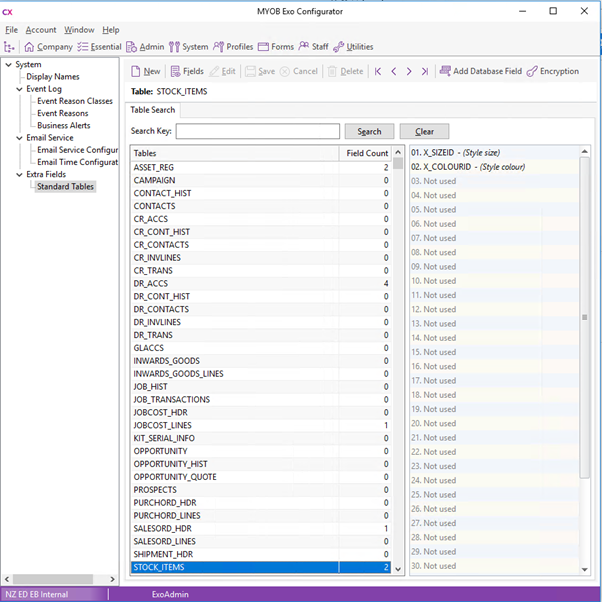Select the CONTACTS table row
Image resolution: width=602 pixels, height=602 pixels.
261,206
